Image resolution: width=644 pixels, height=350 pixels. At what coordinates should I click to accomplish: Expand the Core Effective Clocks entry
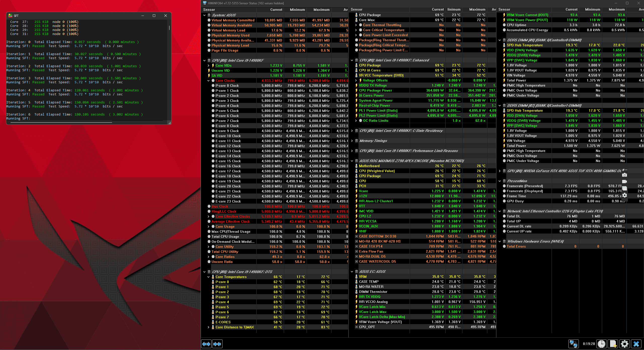209,216
